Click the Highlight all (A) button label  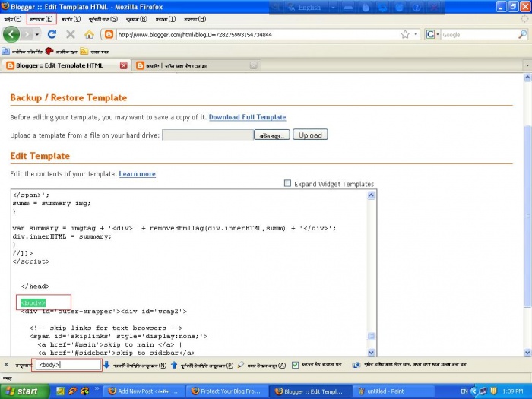pos(267,365)
